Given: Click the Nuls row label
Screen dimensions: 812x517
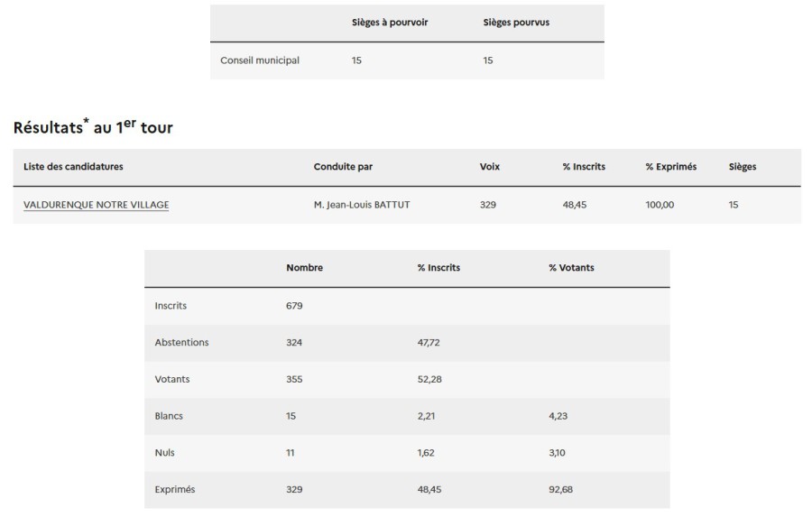Looking at the screenshot, I should [x=165, y=453].
